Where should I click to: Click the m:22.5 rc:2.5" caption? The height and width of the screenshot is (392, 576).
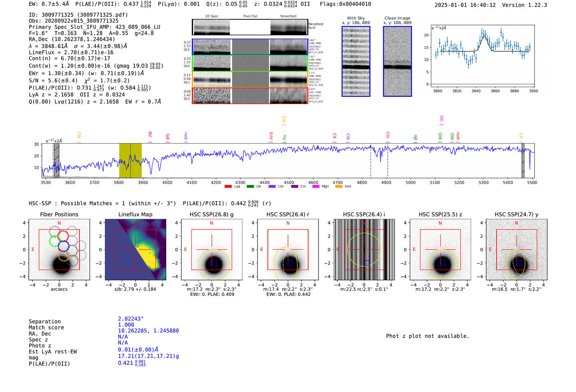click(364, 289)
